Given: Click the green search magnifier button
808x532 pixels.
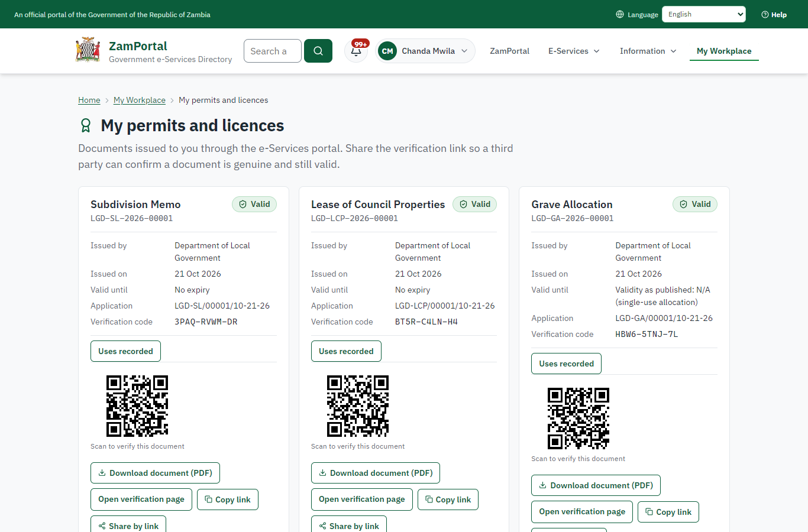Looking at the screenshot, I should tap(318, 51).
